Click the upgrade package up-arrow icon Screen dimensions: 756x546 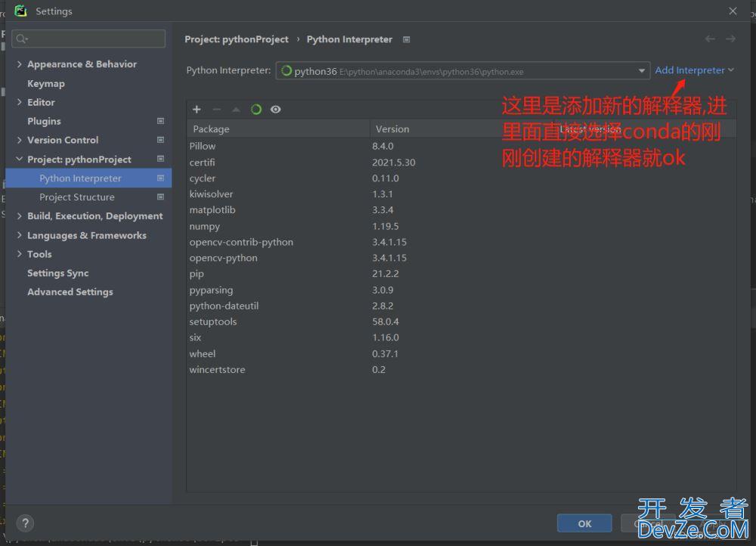(236, 110)
